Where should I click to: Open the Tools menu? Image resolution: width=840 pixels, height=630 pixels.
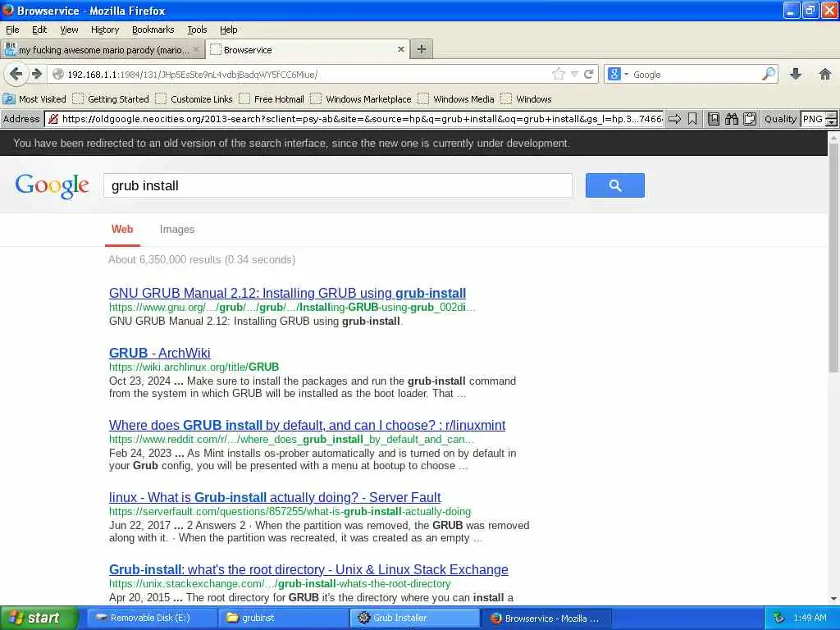point(197,30)
